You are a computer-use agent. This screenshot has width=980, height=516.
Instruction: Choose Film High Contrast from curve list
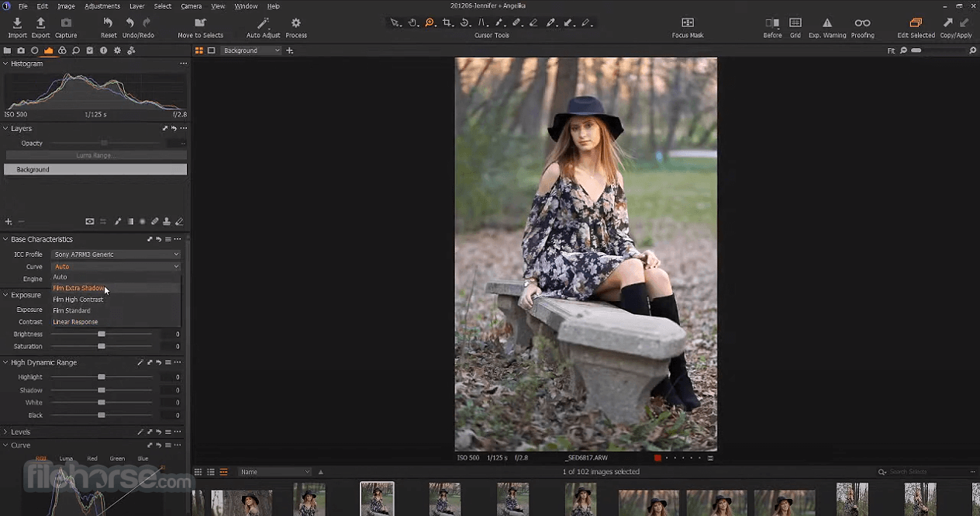[78, 300]
